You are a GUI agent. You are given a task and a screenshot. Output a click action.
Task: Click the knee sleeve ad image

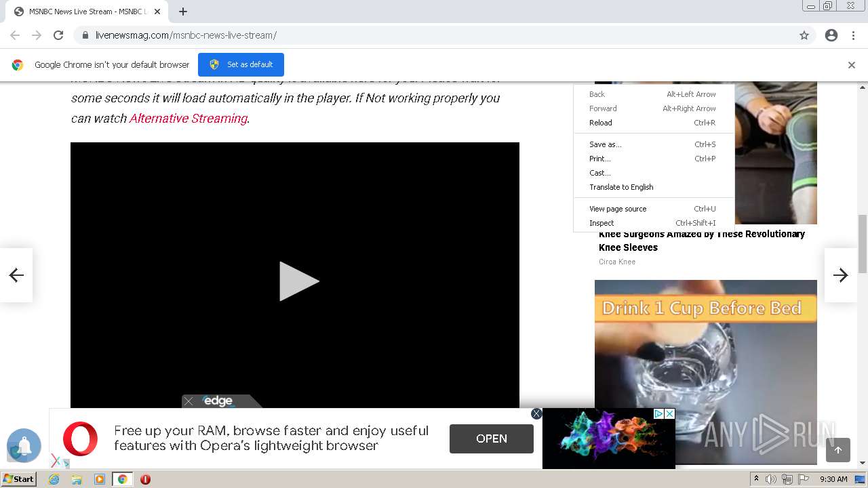[776, 152]
